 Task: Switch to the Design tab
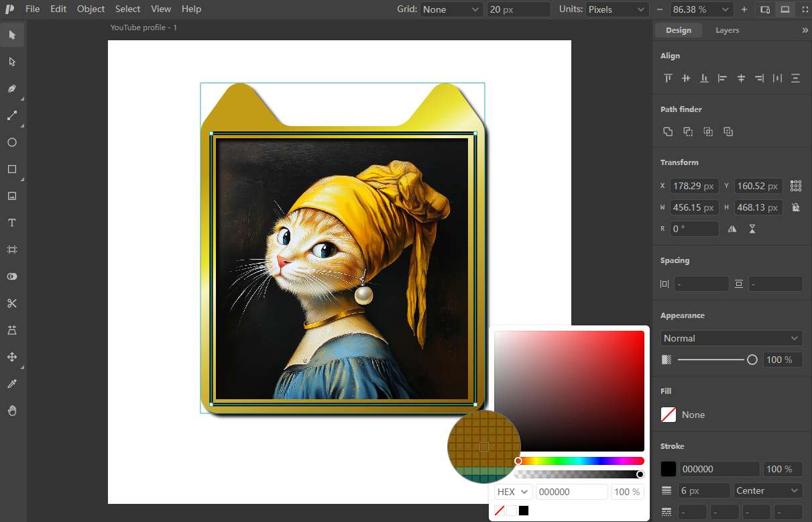679,30
